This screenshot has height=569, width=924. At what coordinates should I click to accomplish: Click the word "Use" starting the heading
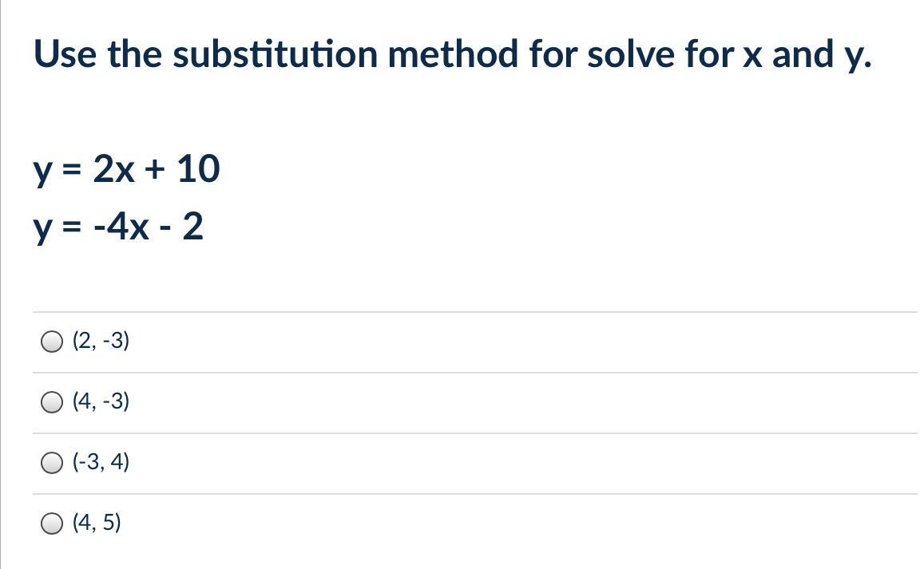click(65, 54)
